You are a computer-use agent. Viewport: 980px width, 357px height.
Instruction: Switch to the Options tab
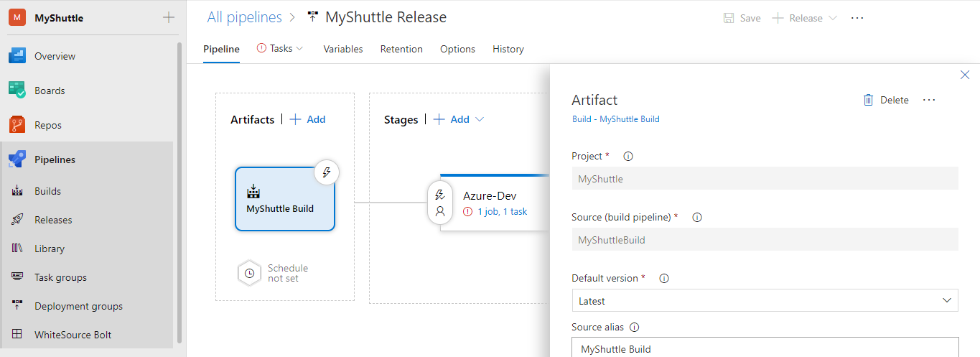coord(457,49)
